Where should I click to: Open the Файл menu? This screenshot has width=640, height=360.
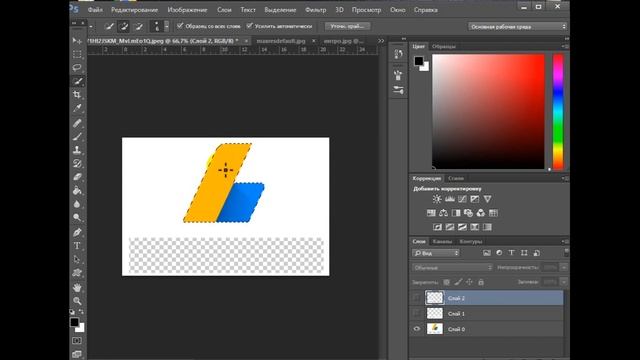pyautogui.click(x=95, y=10)
